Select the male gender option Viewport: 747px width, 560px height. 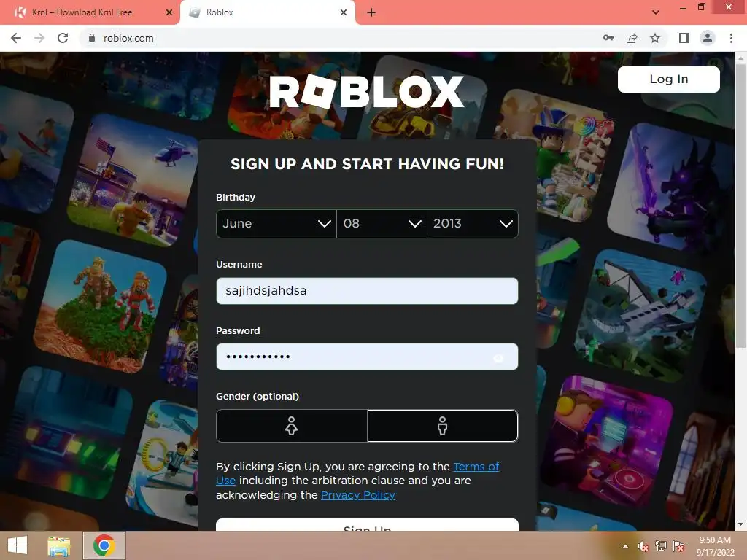point(443,426)
